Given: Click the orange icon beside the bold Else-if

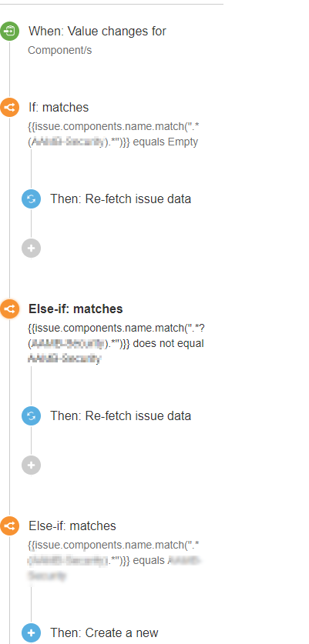Looking at the screenshot, I should (x=9, y=309).
